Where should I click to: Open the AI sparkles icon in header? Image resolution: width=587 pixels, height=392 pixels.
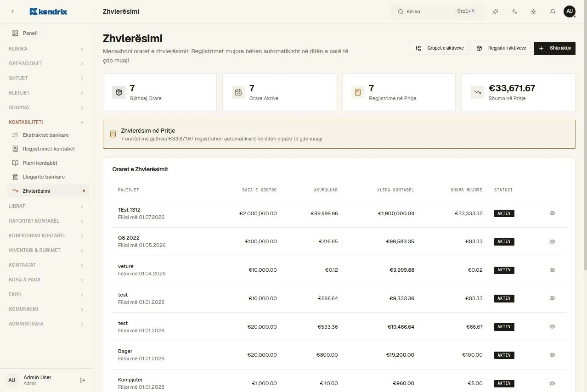pos(495,11)
